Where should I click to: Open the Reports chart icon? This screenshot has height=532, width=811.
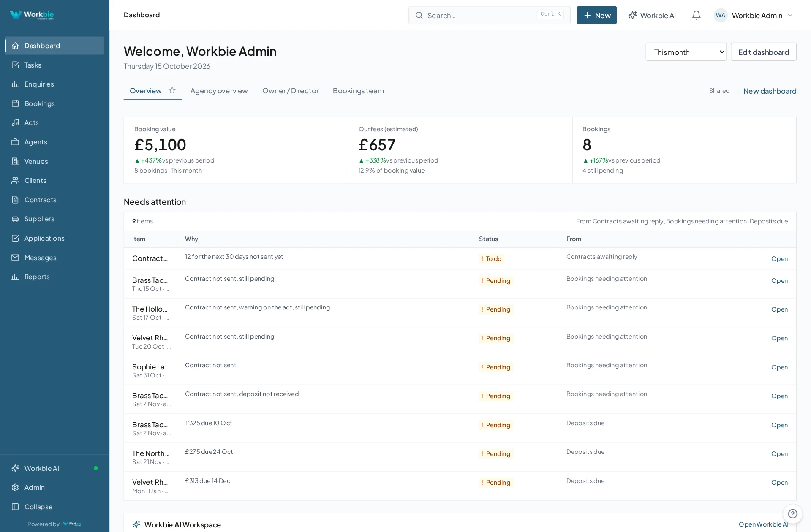[x=15, y=277]
